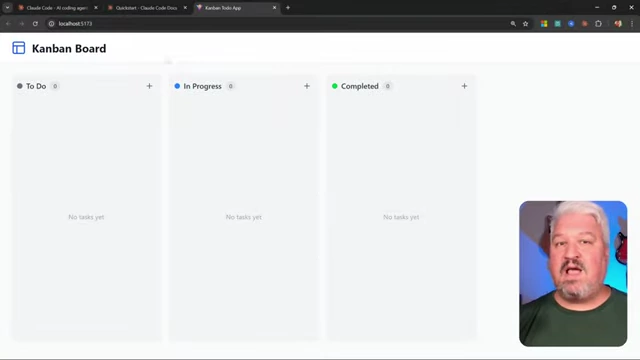The width and height of the screenshot is (640, 360).
Task: Close the Quickstart Claude Code Docs tab
Action: pyautogui.click(x=185, y=8)
